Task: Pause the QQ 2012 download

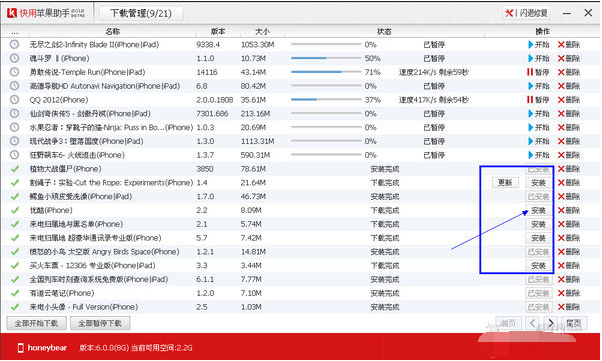Action: pyautogui.click(x=538, y=100)
